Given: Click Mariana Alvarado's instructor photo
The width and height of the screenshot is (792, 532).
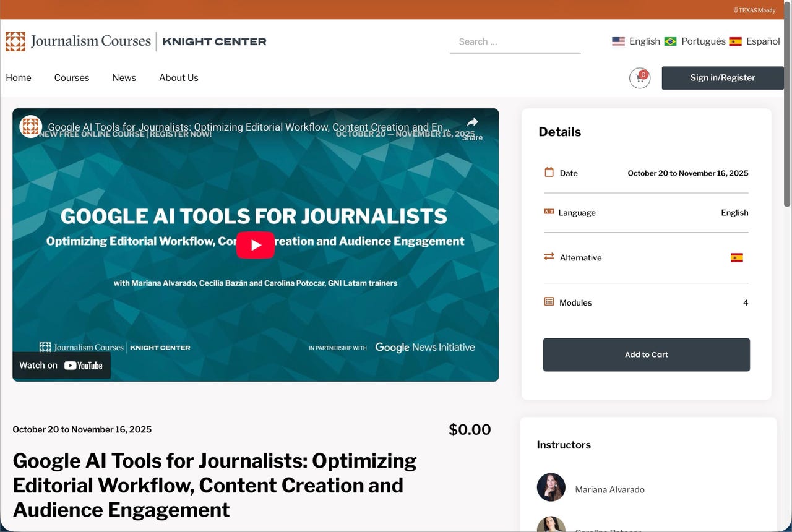Looking at the screenshot, I should [551, 487].
